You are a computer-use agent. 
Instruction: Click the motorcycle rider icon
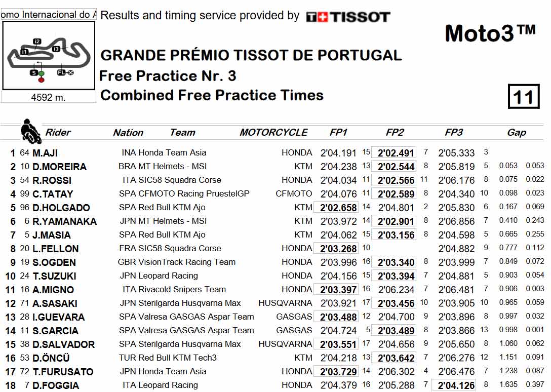pos(30,131)
